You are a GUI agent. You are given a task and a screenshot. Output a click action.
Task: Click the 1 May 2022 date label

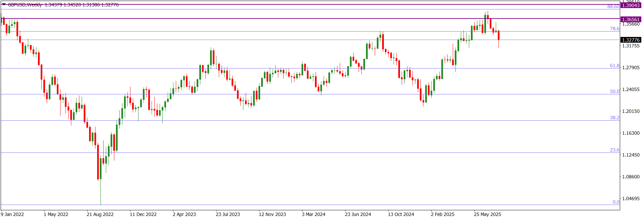(x=56, y=214)
